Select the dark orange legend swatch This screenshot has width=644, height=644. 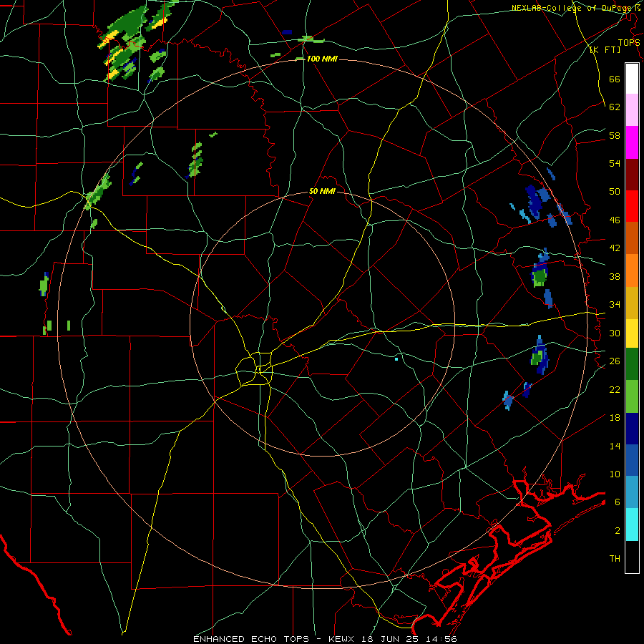[x=632, y=238]
